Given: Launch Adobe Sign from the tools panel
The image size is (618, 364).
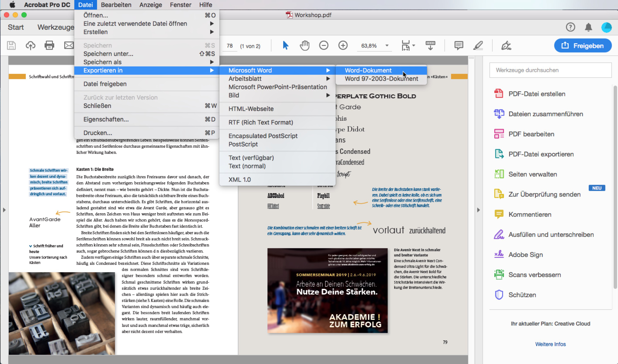Looking at the screenshot, I should (525, 255).
